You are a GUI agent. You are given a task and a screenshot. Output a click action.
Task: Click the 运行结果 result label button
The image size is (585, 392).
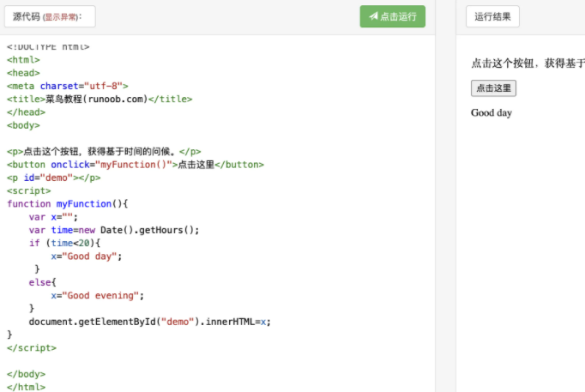pos(492,16)
